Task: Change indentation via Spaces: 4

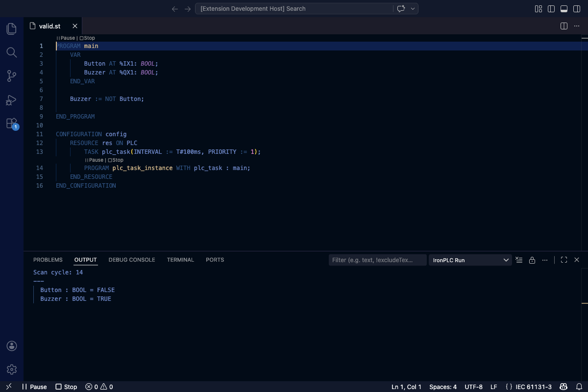Action: (x=443, y=387)
